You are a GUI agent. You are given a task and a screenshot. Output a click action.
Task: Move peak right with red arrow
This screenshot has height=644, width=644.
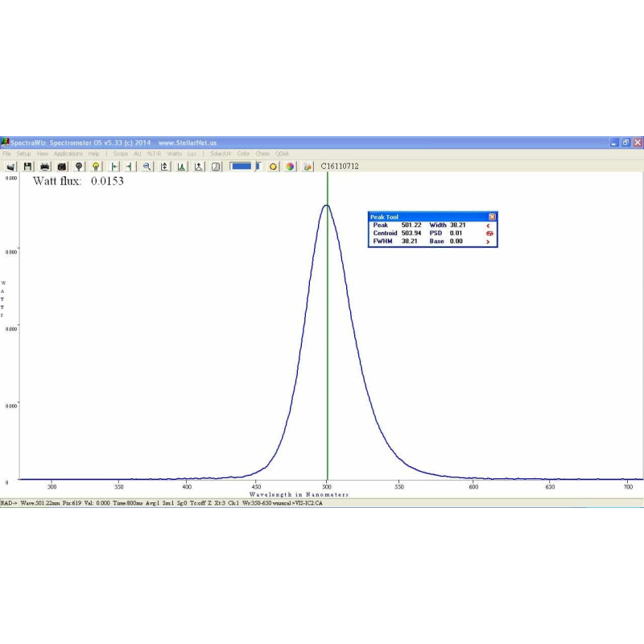[488, 242]
